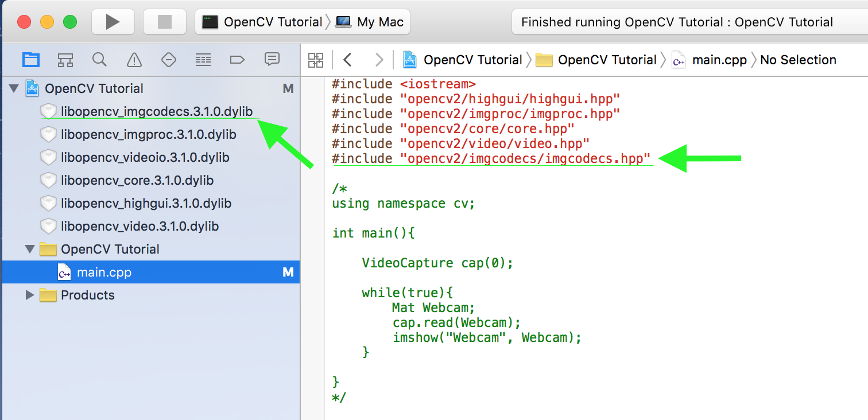Click the 'using namespace cv;' line

coord(404,203)
